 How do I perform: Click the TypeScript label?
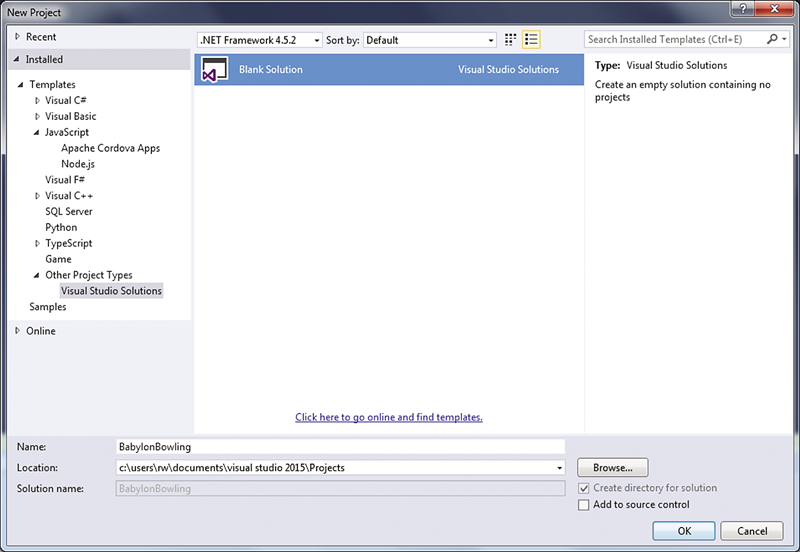(x=69, y=243)
